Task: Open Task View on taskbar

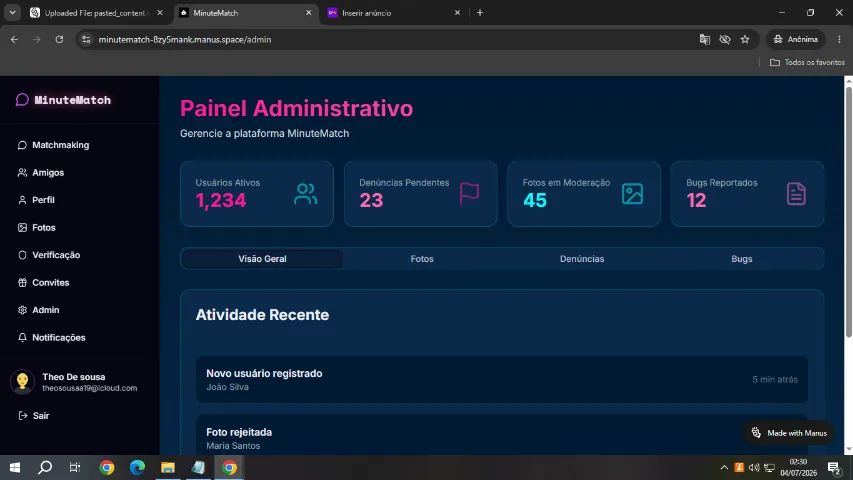Action: coord(75,467)
